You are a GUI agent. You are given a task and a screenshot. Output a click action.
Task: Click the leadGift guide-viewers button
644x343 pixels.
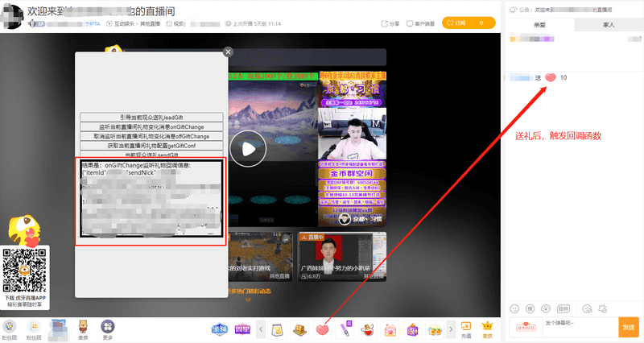[151, 117]
